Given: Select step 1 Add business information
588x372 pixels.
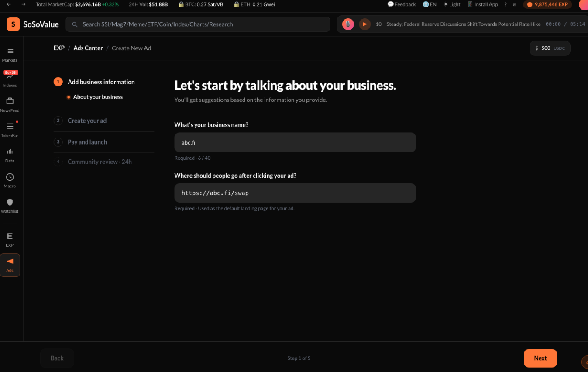Looking at the screenshot, I should [94, 82].
